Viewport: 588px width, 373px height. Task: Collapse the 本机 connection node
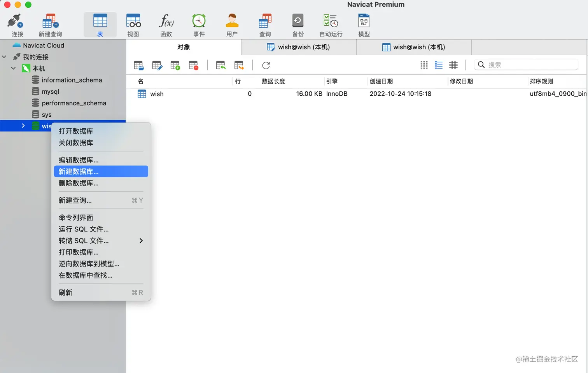point(14,68)
